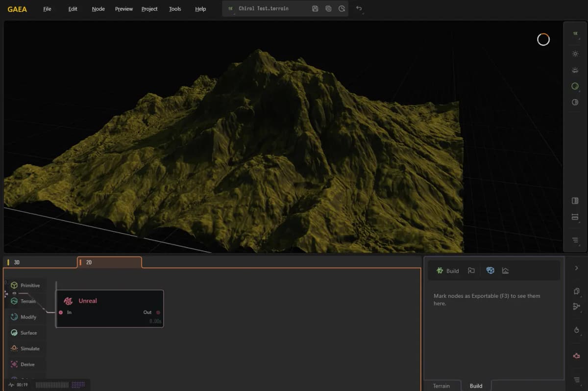The width and height of the screenshot is (588, 391).
Task: Open the bottom-right hamburger menu
Action: point(576,380)
